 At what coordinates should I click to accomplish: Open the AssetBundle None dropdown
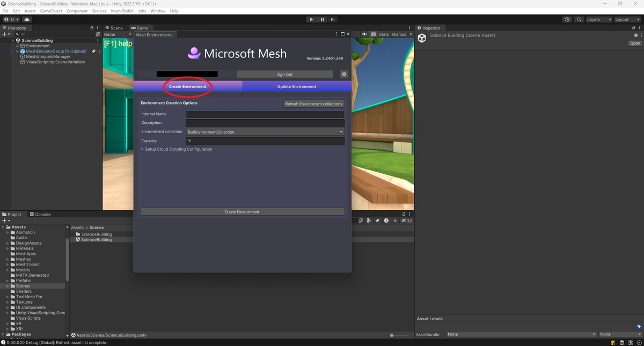[x=521, y=334]
